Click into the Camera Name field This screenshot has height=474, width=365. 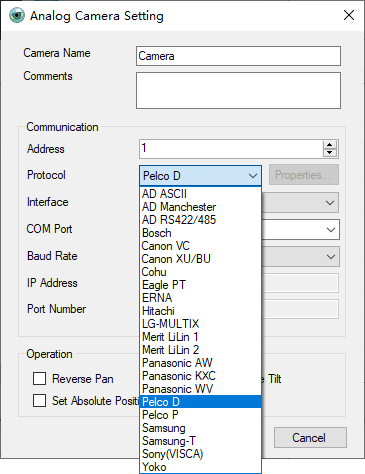[238, 56]
